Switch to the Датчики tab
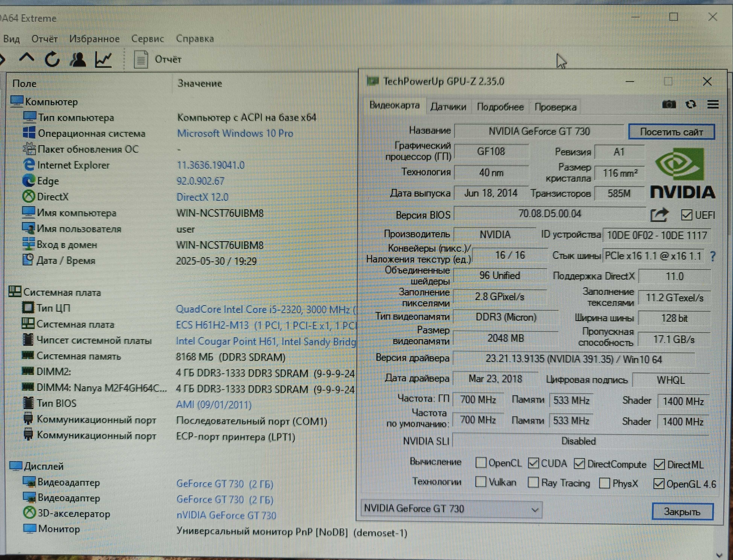Viewport: 733px width, 560px height. 448,107
